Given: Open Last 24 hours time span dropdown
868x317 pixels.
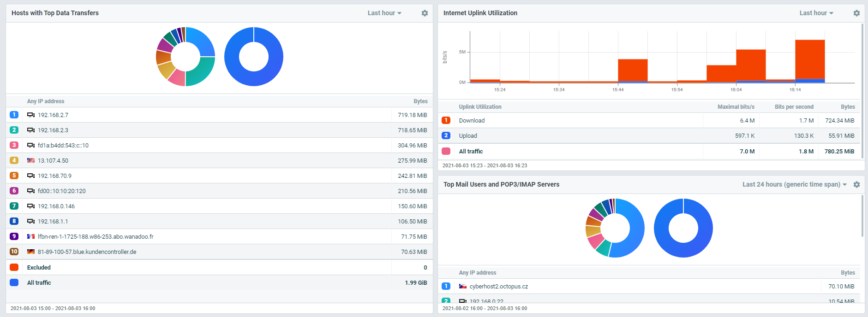Looking at the screenshot, I should tap(794, 185).
